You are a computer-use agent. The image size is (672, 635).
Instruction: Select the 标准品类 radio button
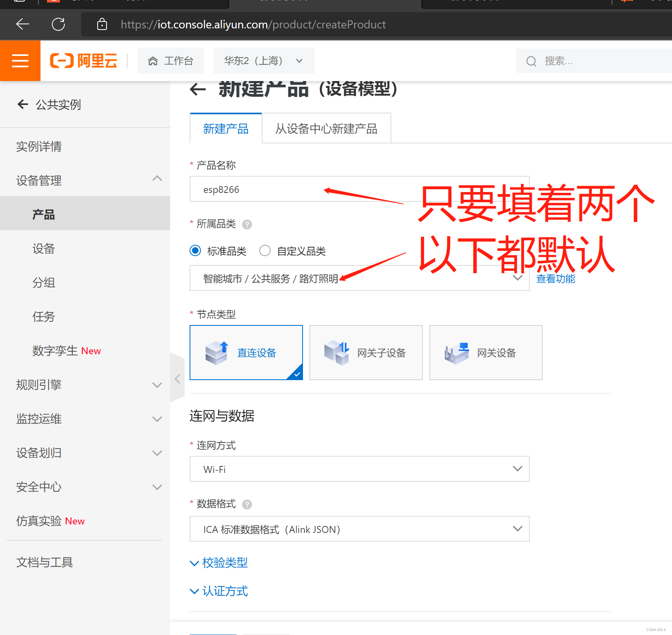[x=195, y=250]
